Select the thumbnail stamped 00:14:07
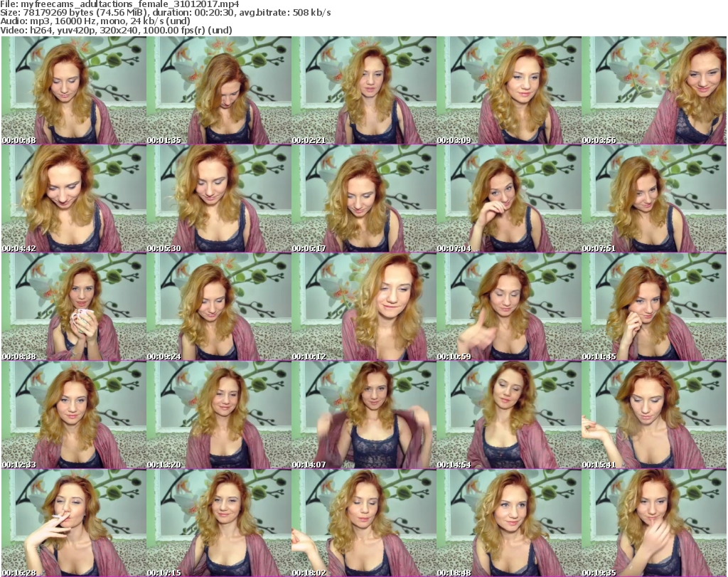Image resolution: width=728 pixels, height=577 pixels. coord(364,415)
